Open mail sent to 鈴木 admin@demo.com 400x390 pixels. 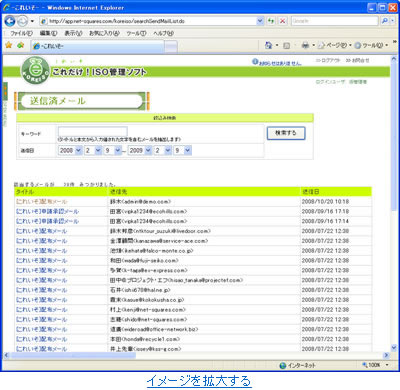(x=41, y=202)
